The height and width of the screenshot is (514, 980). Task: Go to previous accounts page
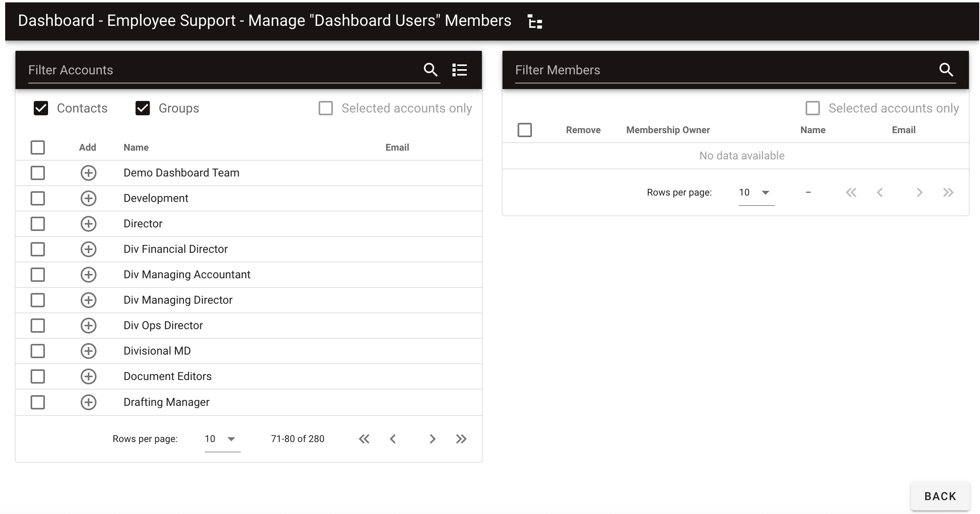(x=393, y=438)
